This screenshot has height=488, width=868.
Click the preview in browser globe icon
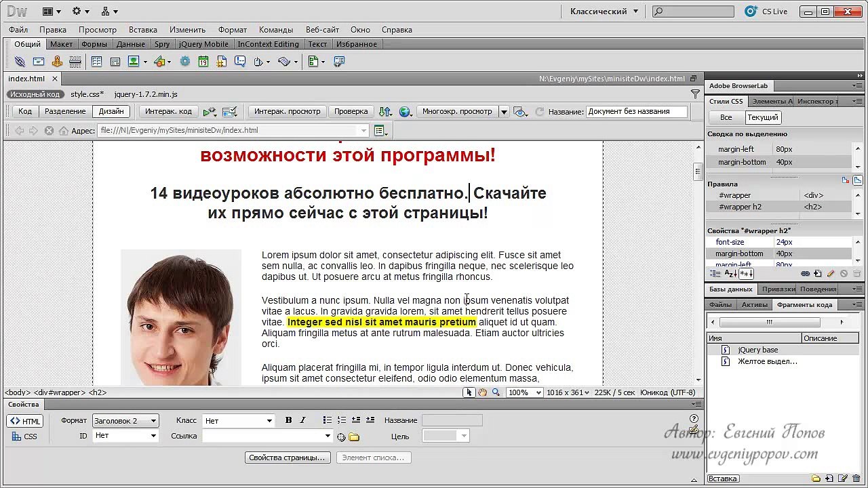point(405,112)
